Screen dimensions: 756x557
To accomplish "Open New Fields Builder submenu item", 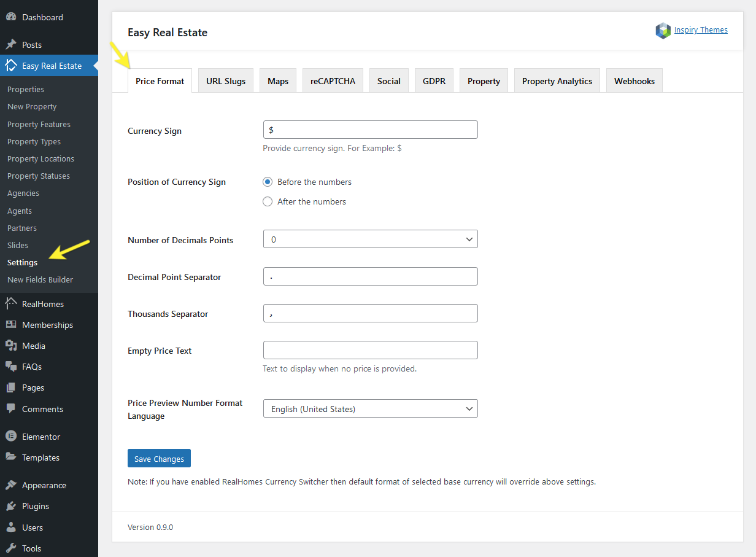I will [40, 279].
